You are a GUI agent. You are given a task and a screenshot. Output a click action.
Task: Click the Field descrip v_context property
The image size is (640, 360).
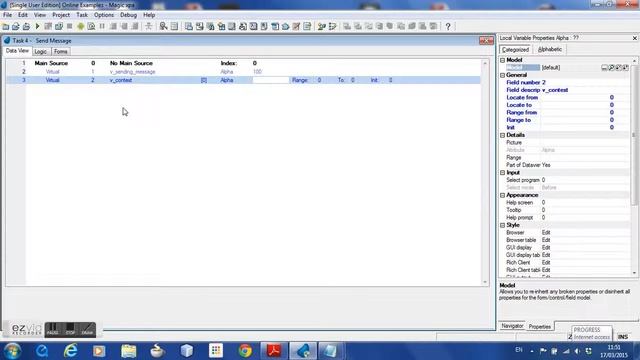pyautogui.click(x=567, y=90)
